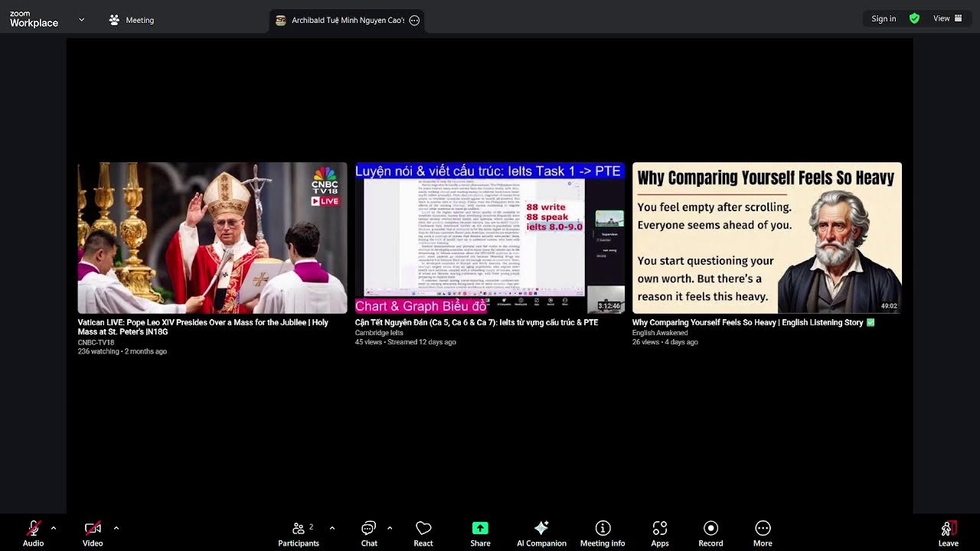
Task: Click the Meeting tab paw icon
Action: click(114, 20)
